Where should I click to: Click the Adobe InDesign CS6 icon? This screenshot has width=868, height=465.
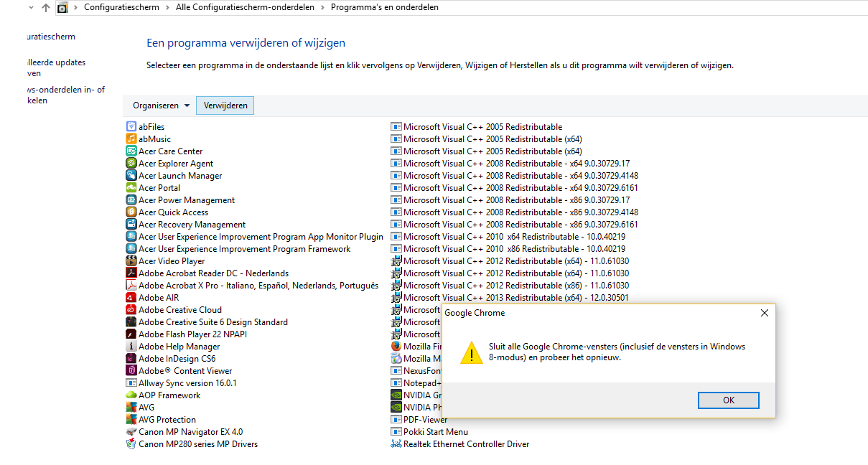click(131, 359)
